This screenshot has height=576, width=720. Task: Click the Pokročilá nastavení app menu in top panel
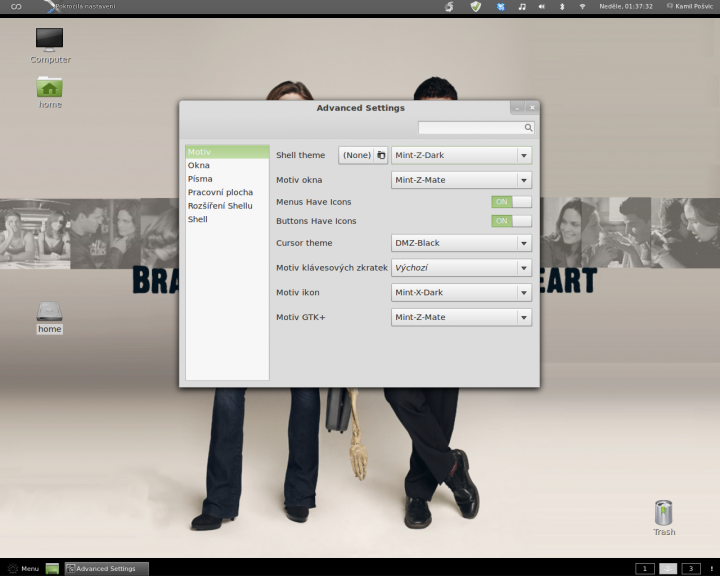coord(79,6)
